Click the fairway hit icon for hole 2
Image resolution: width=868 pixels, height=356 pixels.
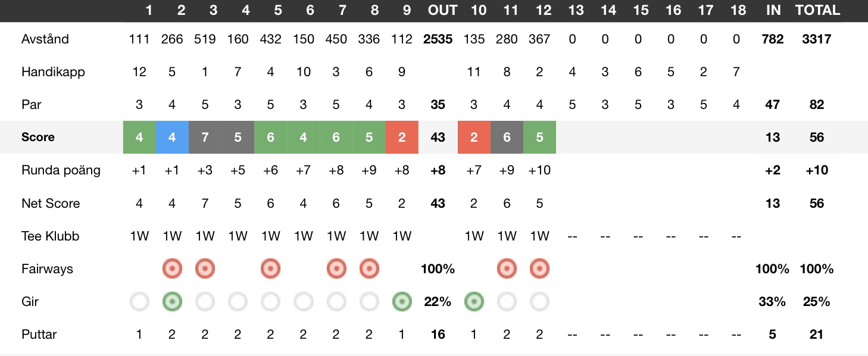pyautogui.click(x=172, y=269)
